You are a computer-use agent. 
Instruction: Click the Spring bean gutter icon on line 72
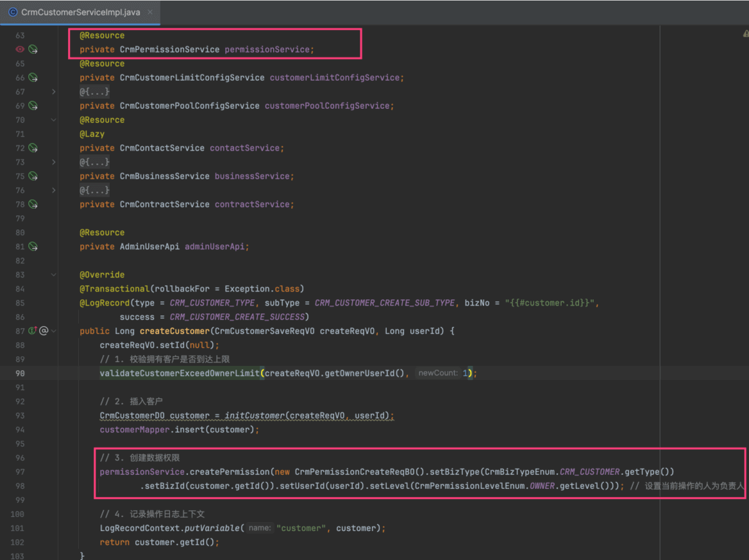[x=33, y=148]
